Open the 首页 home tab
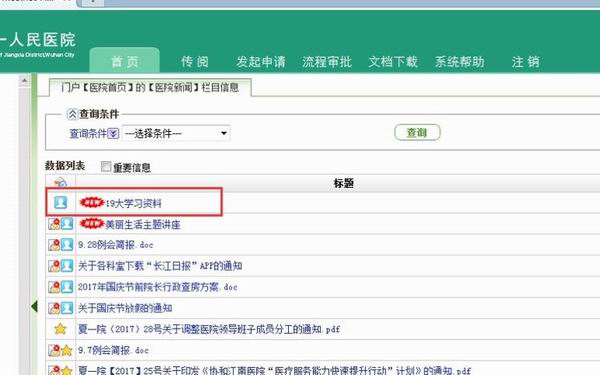The height and width of the screenshot is (375, 600). [x=124, y=60]
